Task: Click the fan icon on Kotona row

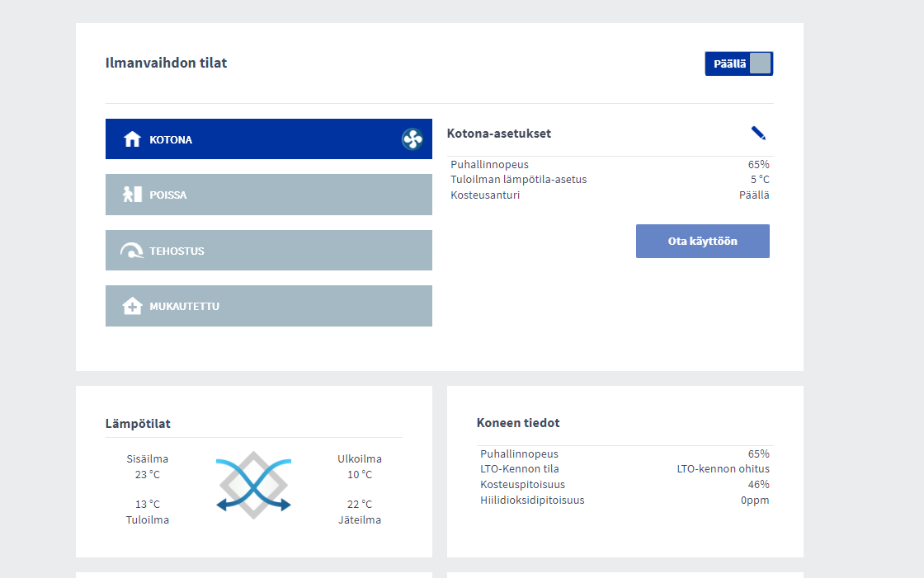Action: pyautogui.click(x=412, y=139)
